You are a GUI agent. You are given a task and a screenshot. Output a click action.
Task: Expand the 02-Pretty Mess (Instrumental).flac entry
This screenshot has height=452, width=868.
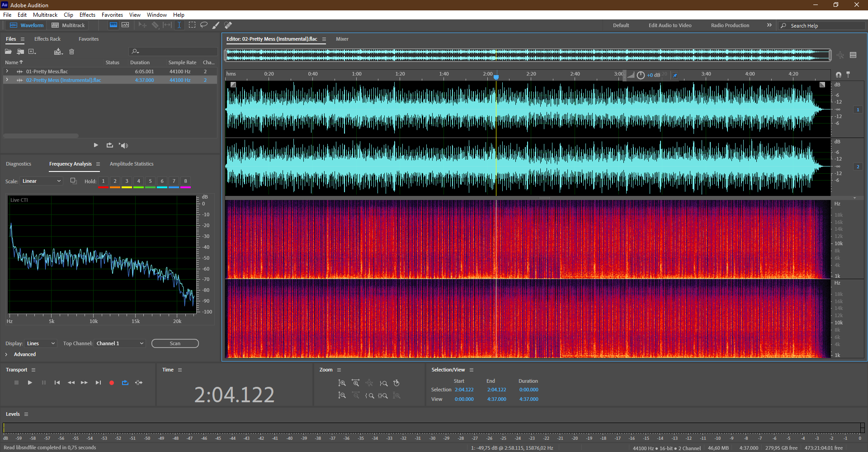coord(7,80)
